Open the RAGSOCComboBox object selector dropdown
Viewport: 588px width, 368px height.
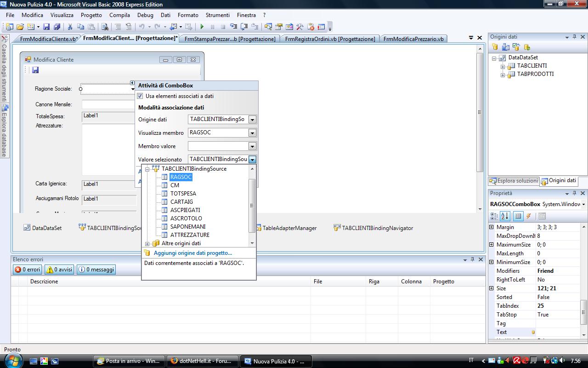point(583,204)
